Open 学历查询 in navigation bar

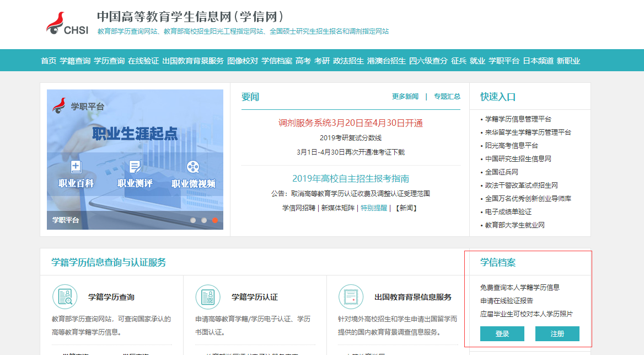click(x=109, y=61)
